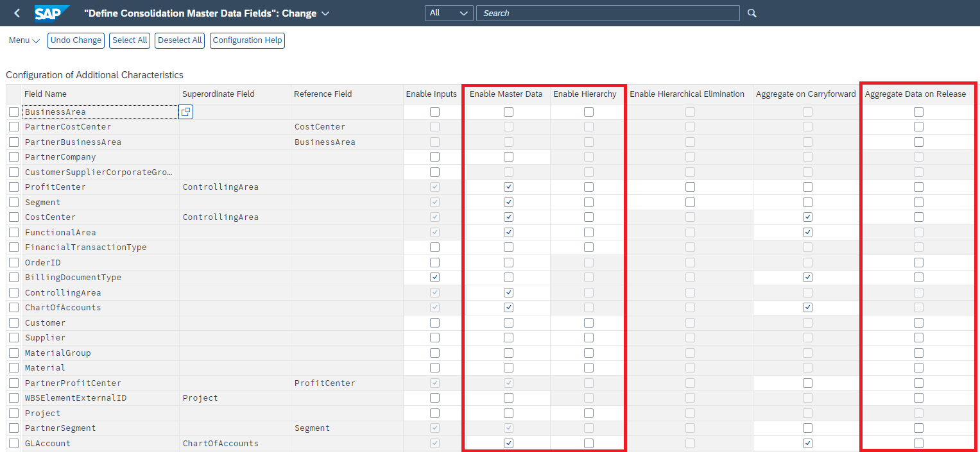Click the back arrow icon

click(17, 13)
